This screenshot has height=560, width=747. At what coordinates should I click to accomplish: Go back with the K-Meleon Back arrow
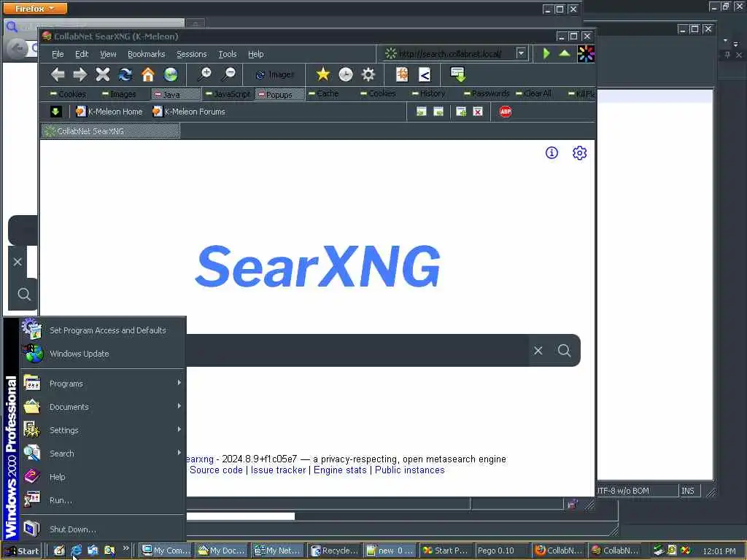(x=58, y=74)
